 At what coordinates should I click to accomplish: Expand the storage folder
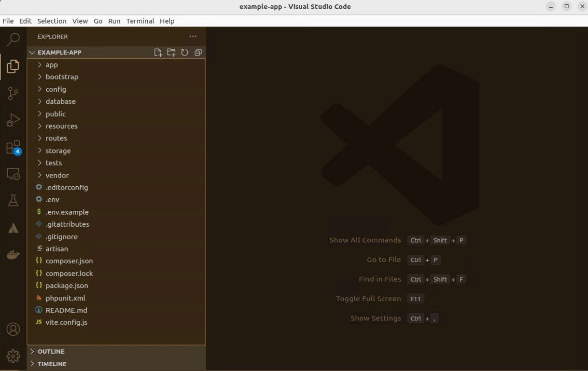(x=116, y=151)
